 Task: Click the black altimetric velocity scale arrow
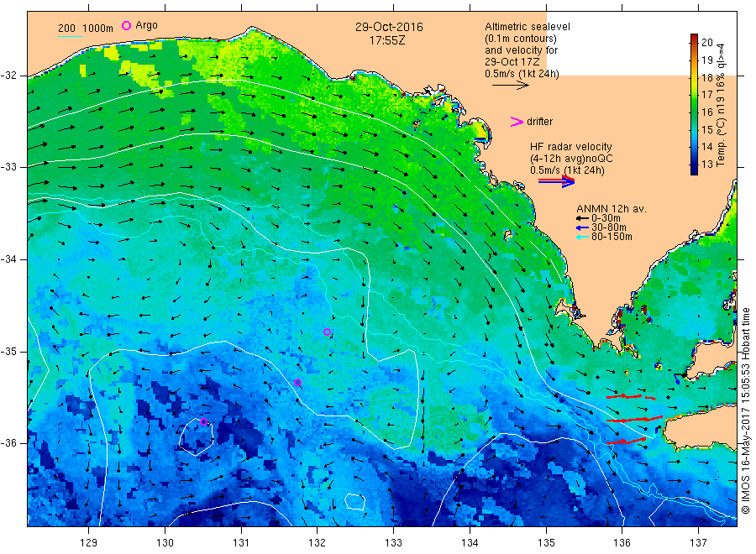point(511,86)
